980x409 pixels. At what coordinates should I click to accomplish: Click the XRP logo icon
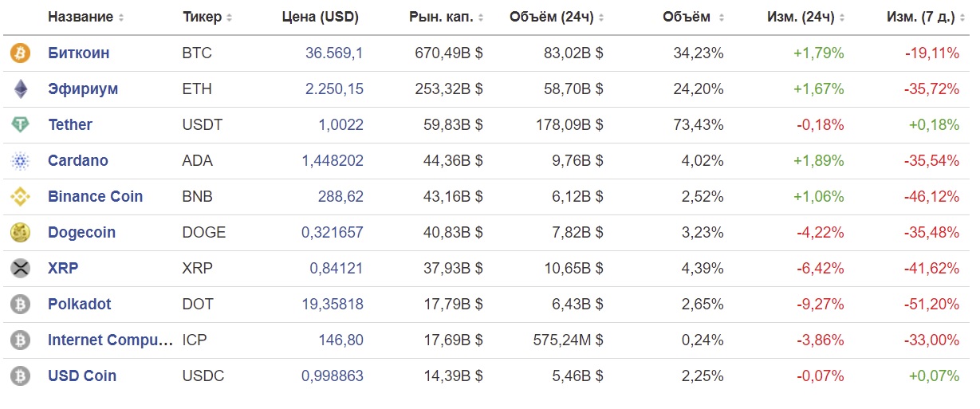(20, 269)
